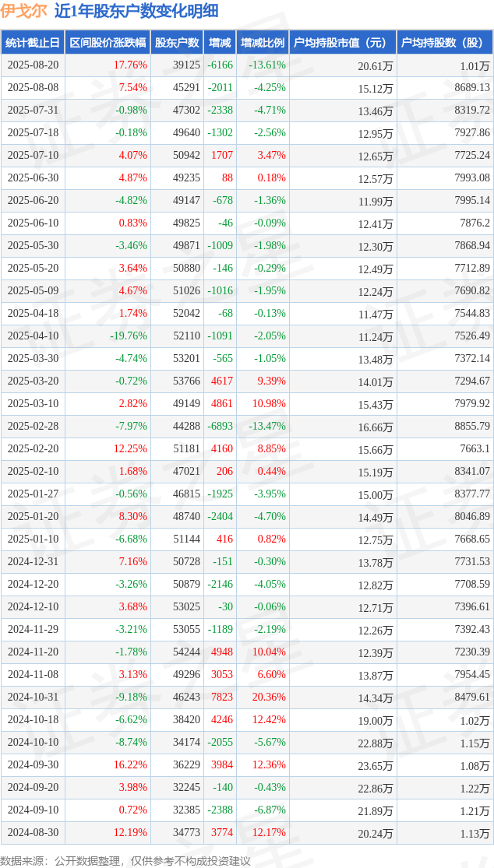Select the 2025-08-20 date cell

point(33,65)
